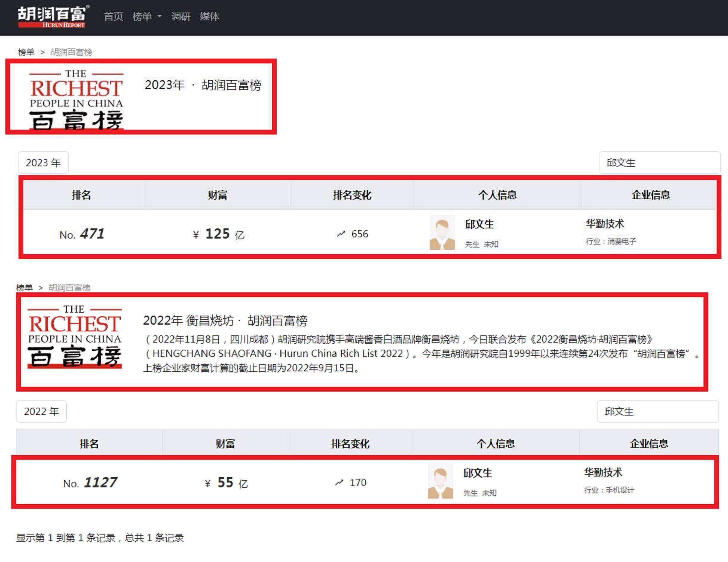This screenshot has height=562, width=728.
Task: Select the ¥ 125 亿 wealth value
Action: click(219, 234)
